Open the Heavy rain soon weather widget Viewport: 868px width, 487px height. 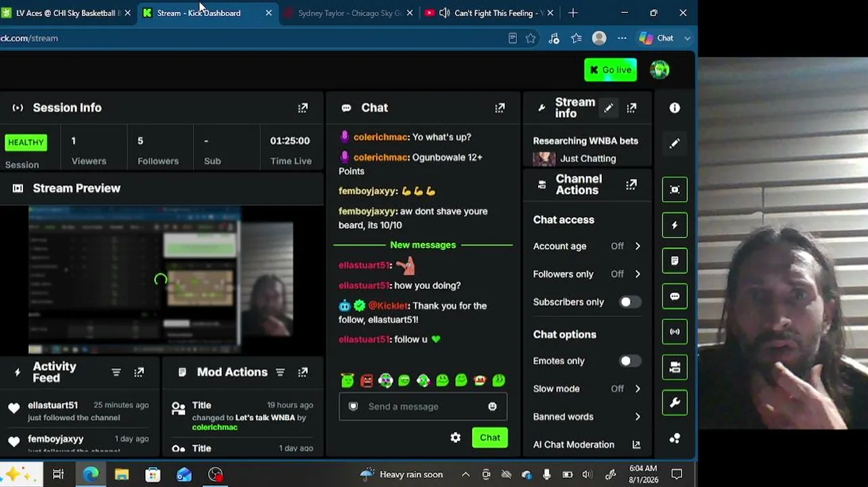point(401,475)
